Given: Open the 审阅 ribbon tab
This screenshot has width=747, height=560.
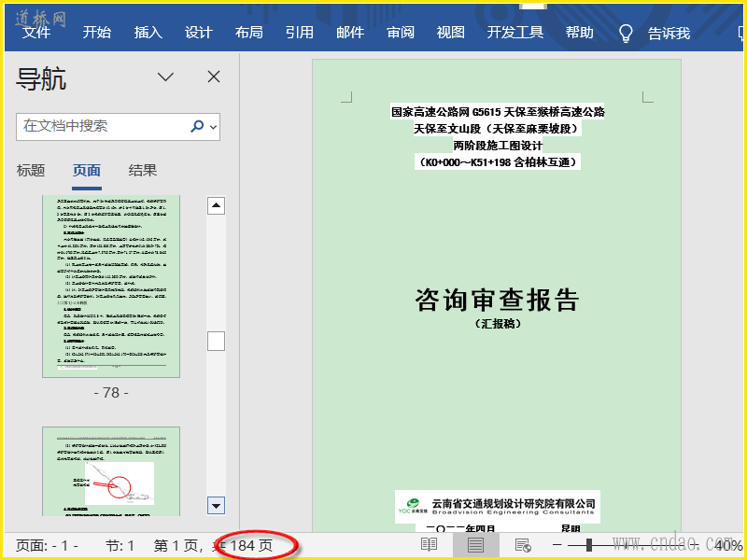Looking at the screenshot, I should click(401, 33).
